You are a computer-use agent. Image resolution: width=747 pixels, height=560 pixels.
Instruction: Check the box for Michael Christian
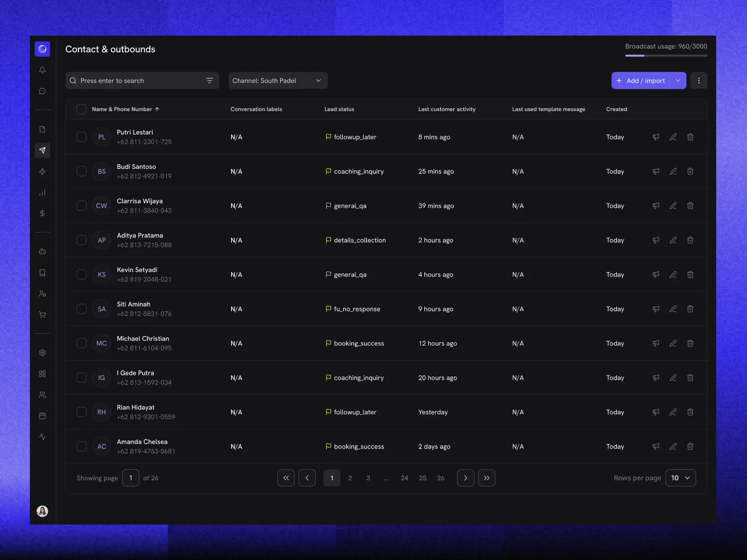click(x=82, y=343)
